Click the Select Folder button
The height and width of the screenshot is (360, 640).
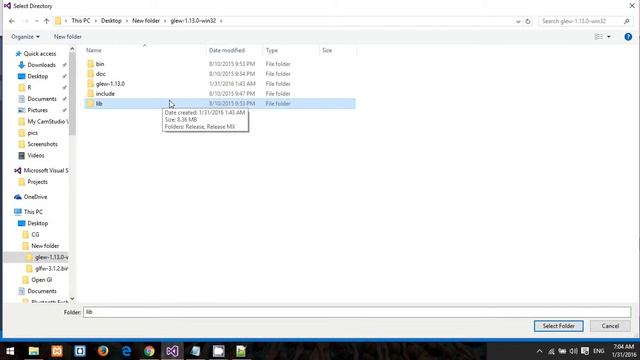click(x=558, y=326)
